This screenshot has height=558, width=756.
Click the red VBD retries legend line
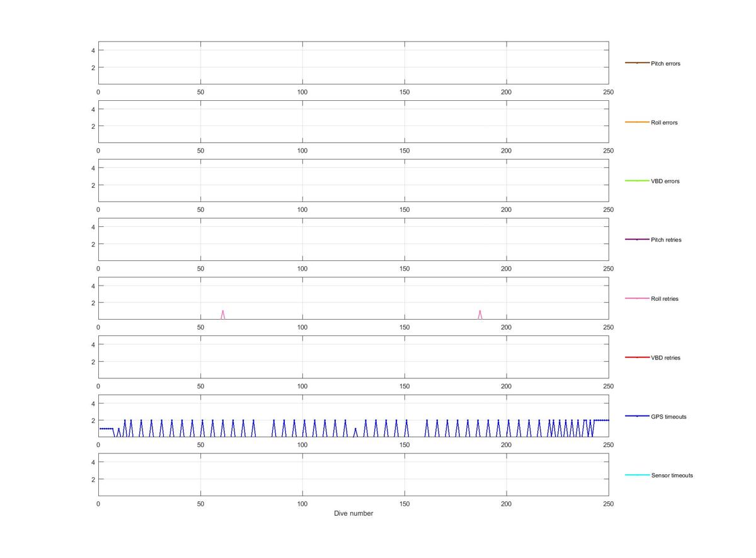point(637,357)
